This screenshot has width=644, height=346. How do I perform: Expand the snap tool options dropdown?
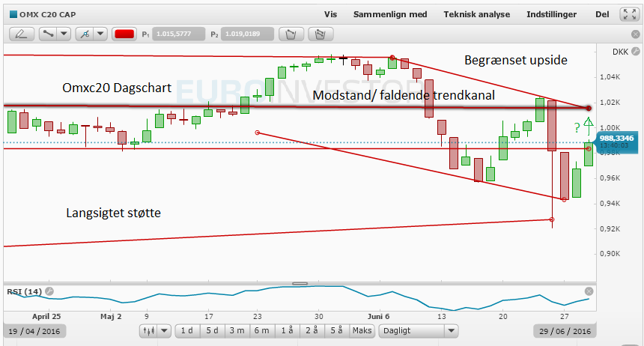click(x=100, y=34)
